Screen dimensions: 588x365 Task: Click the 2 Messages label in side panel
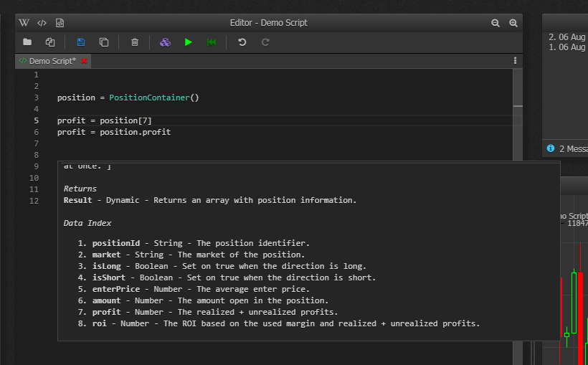pyautogui.click(x=574, y=149)
